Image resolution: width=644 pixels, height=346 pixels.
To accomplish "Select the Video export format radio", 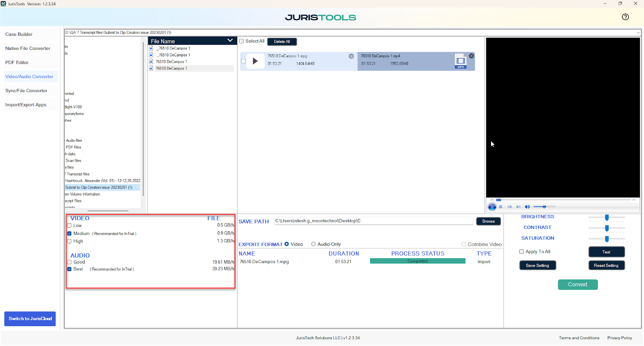I will click(287, 244).
